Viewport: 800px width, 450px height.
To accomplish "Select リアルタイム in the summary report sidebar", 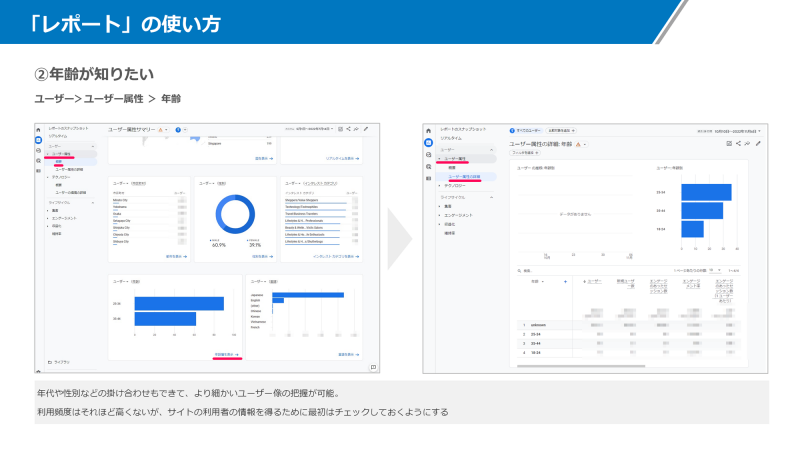I will [59, 136].
